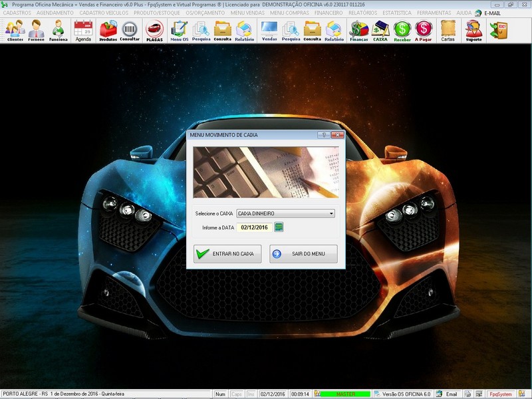This screenshot has height=399, width=532.
Task: Open the OS/ORÇAMENTO menu
Action: click(205, 13)
